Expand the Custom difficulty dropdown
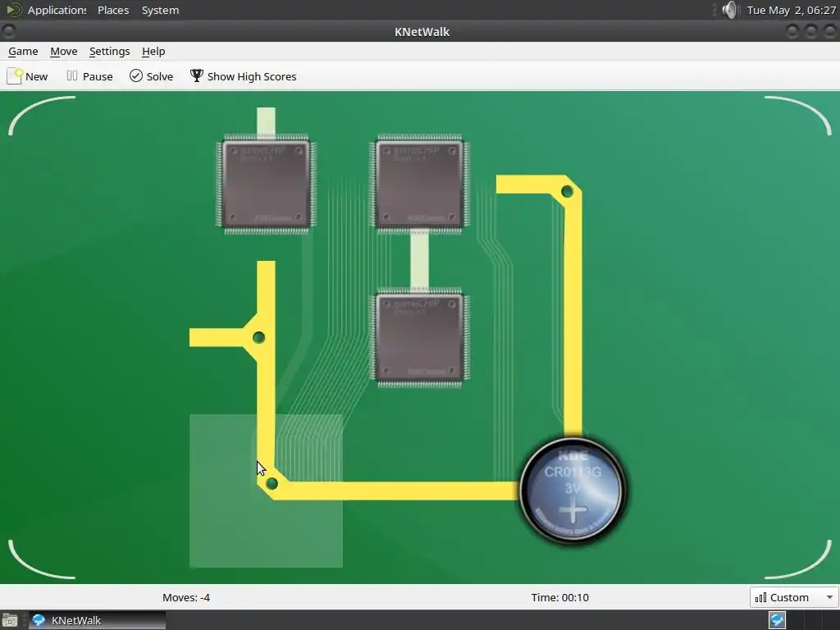 click(794, 597)
